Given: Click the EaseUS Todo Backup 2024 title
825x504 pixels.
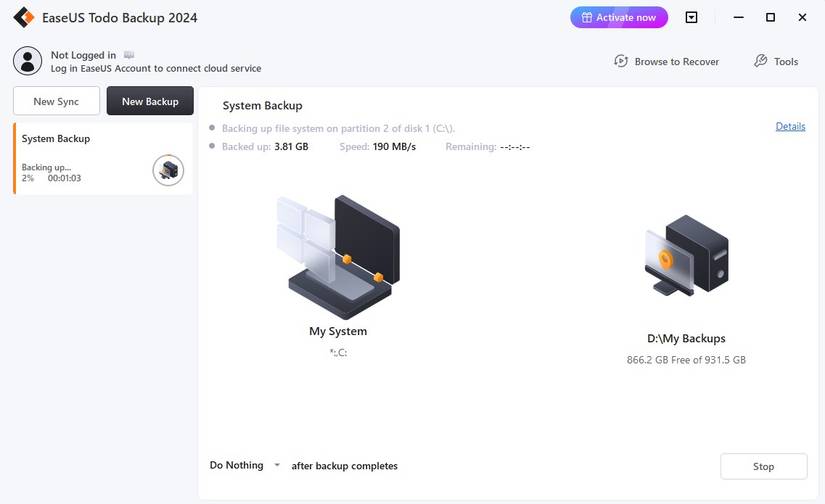Looking at the screenshot, I should click(119, 18).
